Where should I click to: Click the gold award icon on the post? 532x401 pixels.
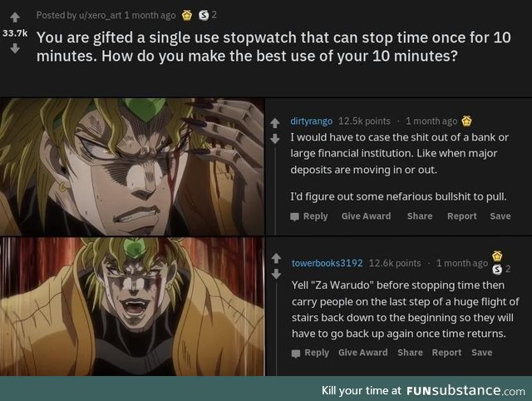[187, 15]
